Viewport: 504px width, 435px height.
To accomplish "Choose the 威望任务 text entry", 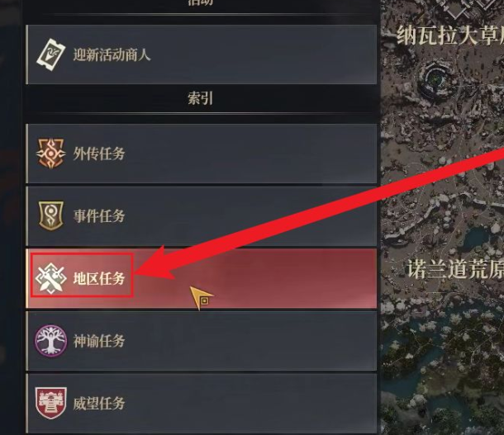I will [x=98, y=403].
